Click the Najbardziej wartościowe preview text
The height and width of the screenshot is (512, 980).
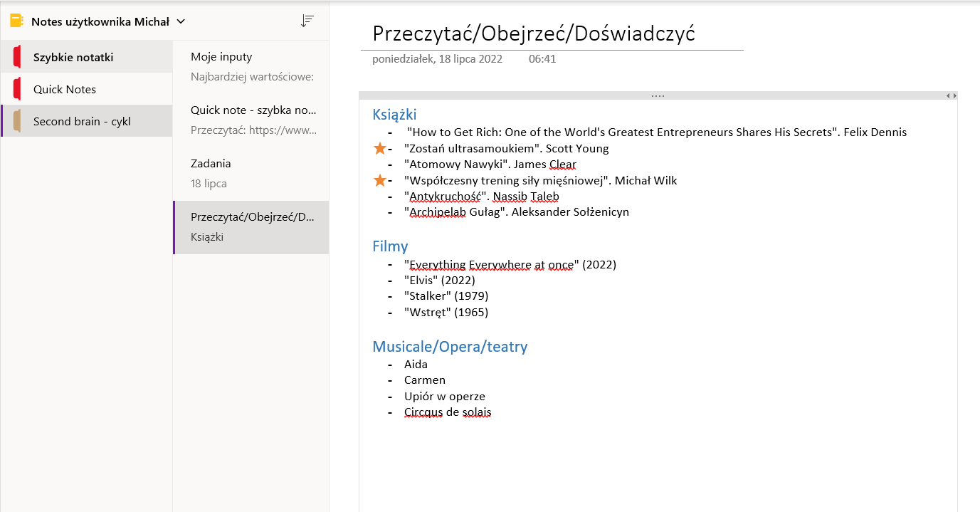coord(252,76)
